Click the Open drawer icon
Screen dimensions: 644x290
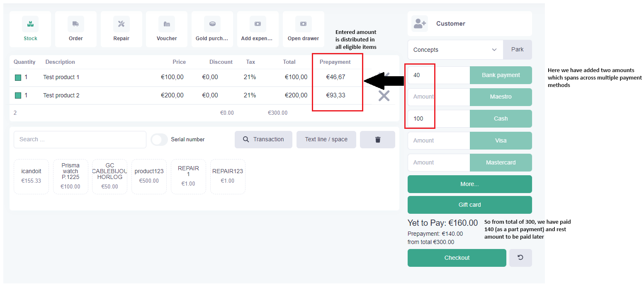click(303, 24)
